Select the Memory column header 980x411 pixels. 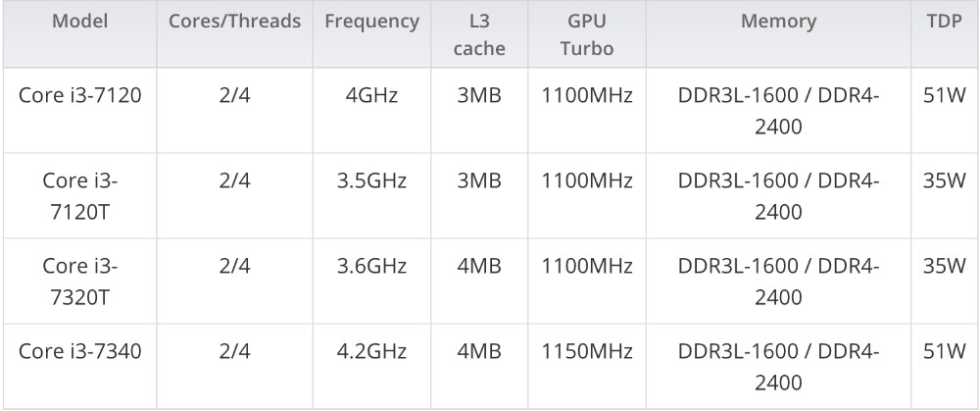click(779, 33)
